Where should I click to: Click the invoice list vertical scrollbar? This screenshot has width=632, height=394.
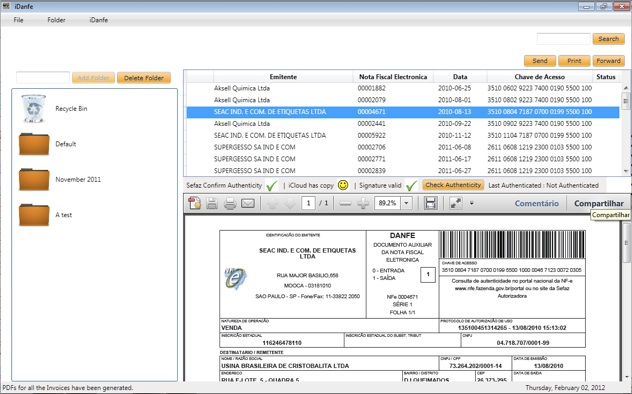point(626,129)
